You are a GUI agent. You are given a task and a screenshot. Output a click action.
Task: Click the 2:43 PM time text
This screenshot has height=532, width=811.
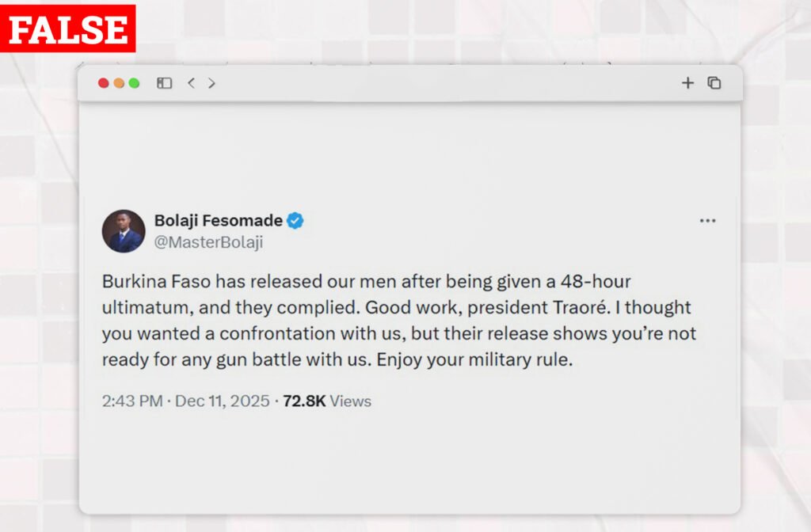pyautogui.click(x=132, y=401)
